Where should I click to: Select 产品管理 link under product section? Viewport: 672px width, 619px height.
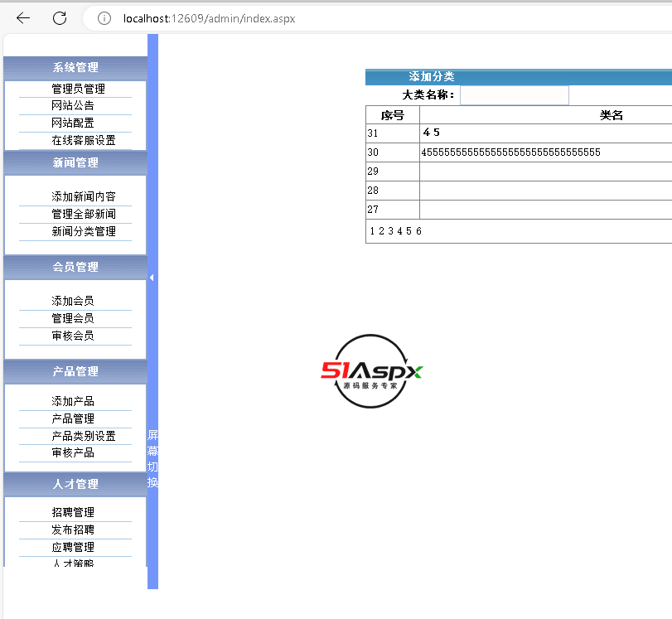tap(73, 418)
